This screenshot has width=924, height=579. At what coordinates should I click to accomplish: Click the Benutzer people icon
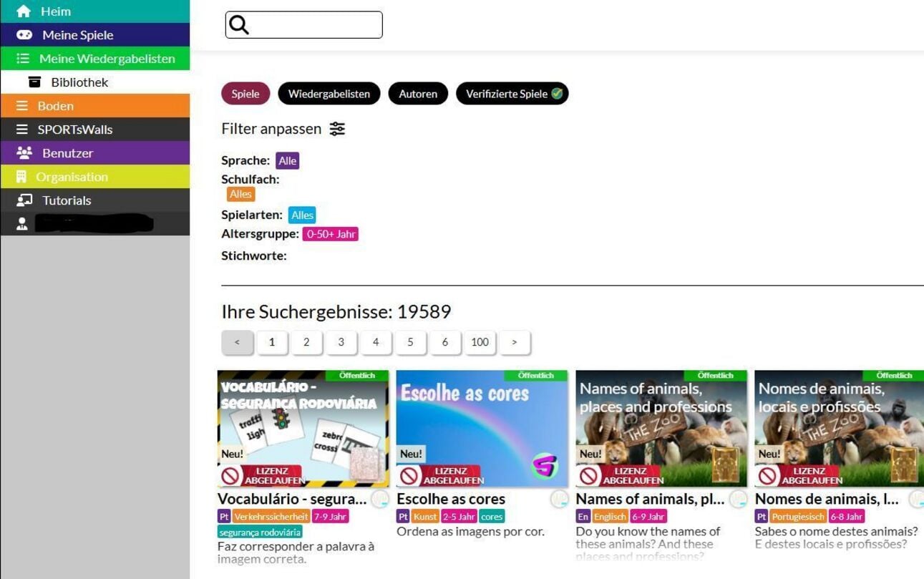[24, 153]
